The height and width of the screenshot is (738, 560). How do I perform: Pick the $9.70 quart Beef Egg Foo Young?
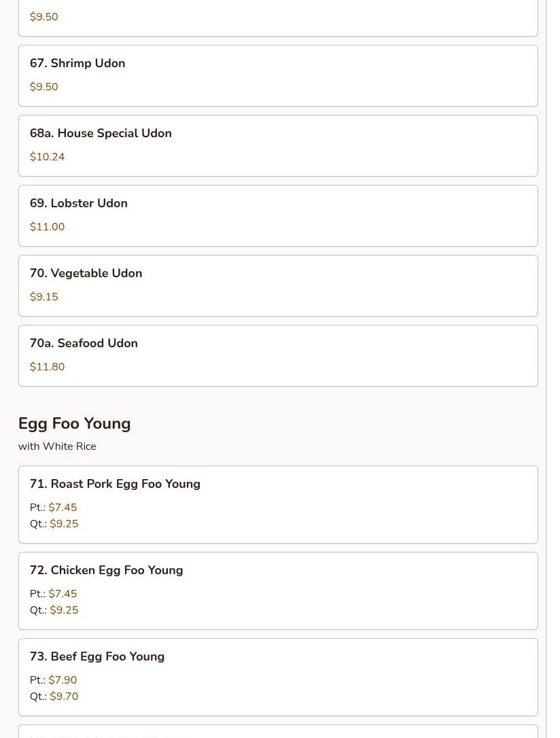click(x=64, y=697)
